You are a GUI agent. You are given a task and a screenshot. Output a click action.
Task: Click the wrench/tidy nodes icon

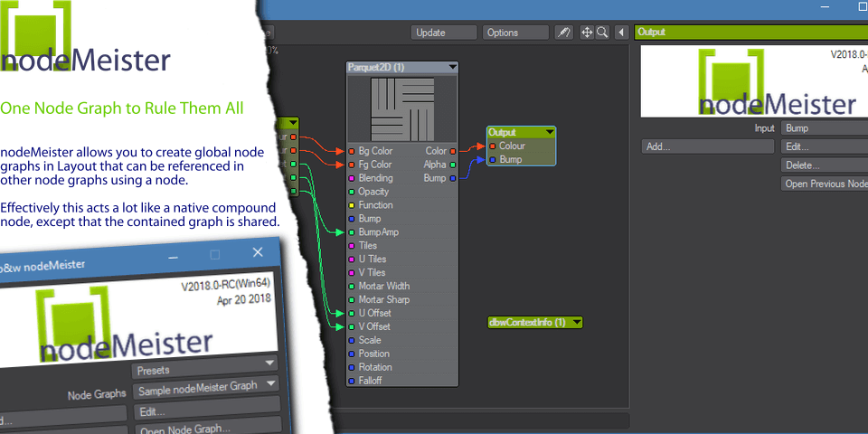coord(564,33)
